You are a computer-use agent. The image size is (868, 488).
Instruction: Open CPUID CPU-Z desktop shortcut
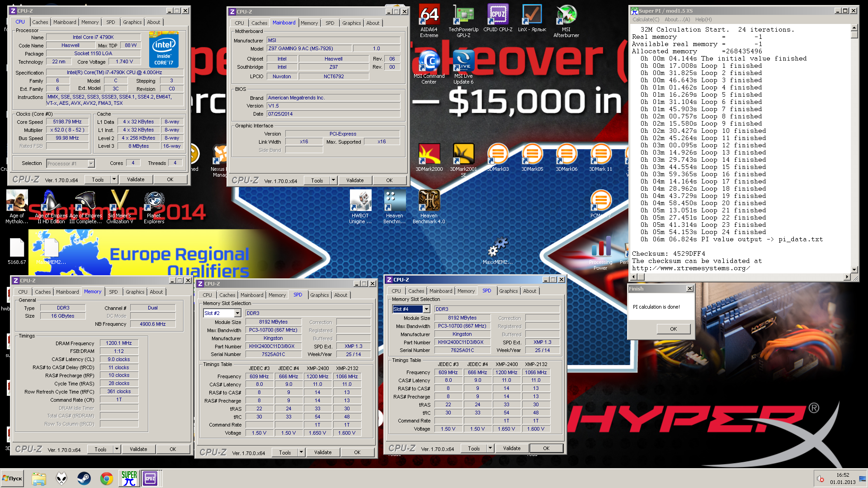(x=498, y=18)
